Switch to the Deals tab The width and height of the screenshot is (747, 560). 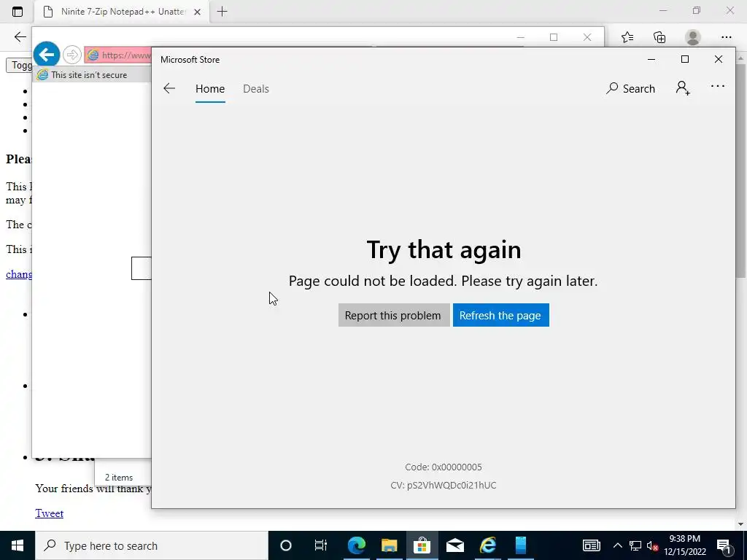[x=256, y=88]
